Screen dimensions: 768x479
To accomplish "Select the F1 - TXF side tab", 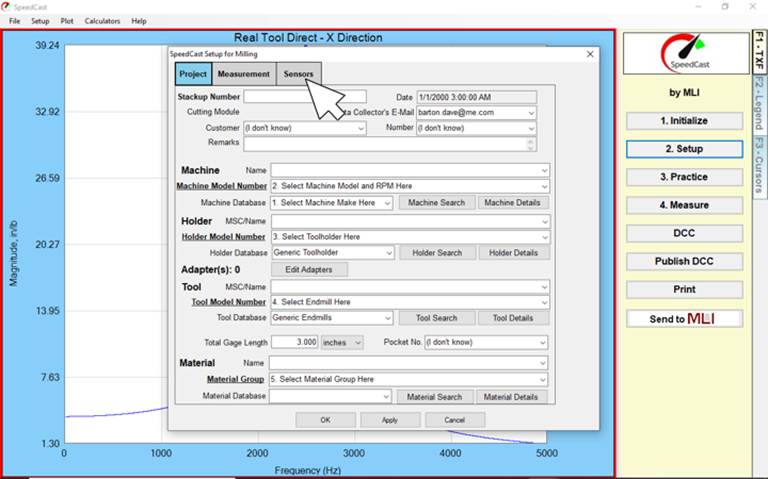I will pos(759,51).
